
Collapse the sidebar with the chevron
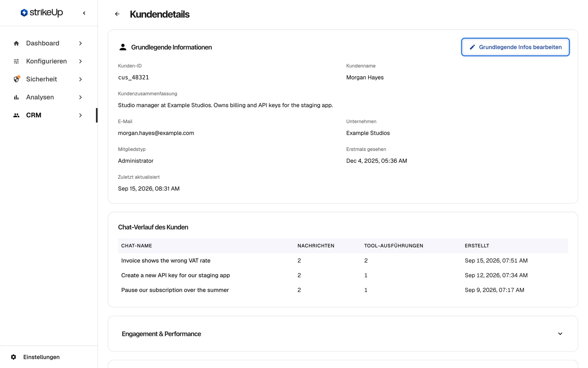click(x=84, y=13)
